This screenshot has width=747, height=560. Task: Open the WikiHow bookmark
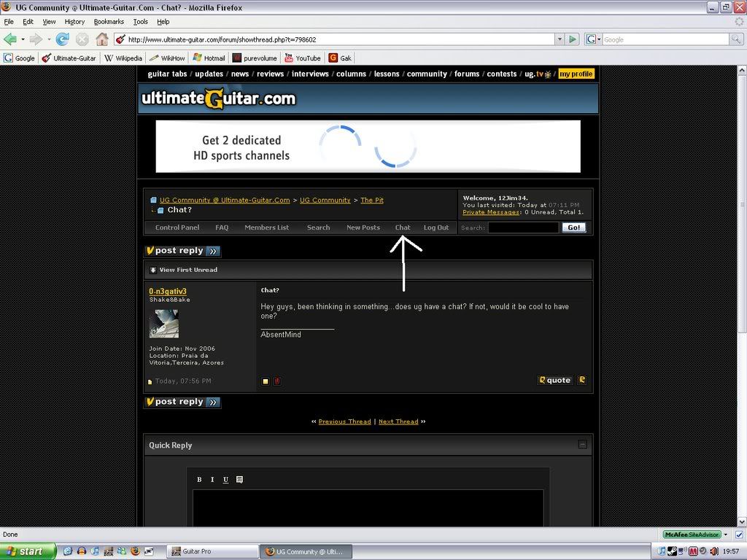click(167, 58)
